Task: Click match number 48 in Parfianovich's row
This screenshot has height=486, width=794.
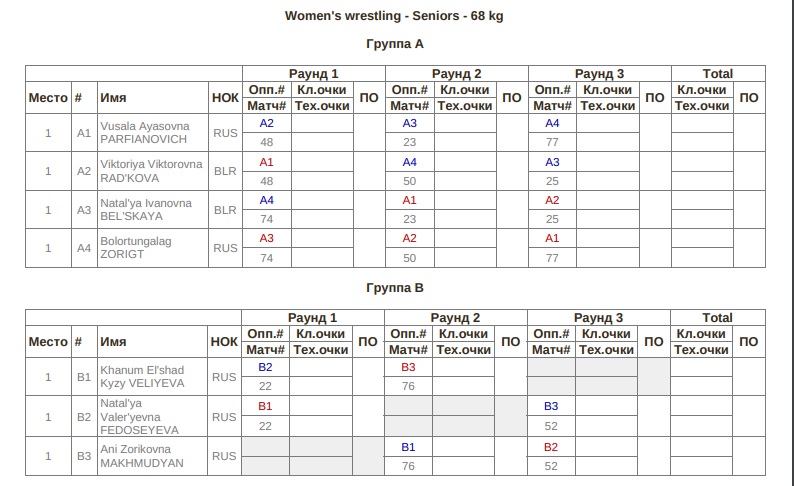Action: click(x=266, y=142)
